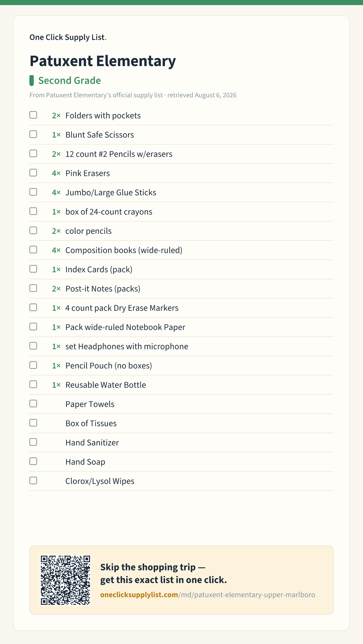This screenshot has width=363, height=644.
Task: Click the One Click Supply List logo
Action: (x=68, y=37)
